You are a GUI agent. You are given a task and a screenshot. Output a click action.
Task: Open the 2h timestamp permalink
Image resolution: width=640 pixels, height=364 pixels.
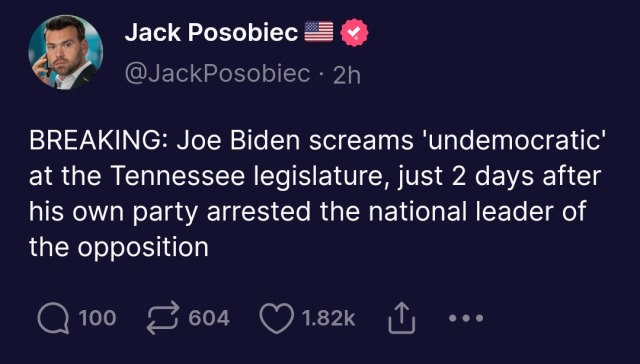(347, 75)
